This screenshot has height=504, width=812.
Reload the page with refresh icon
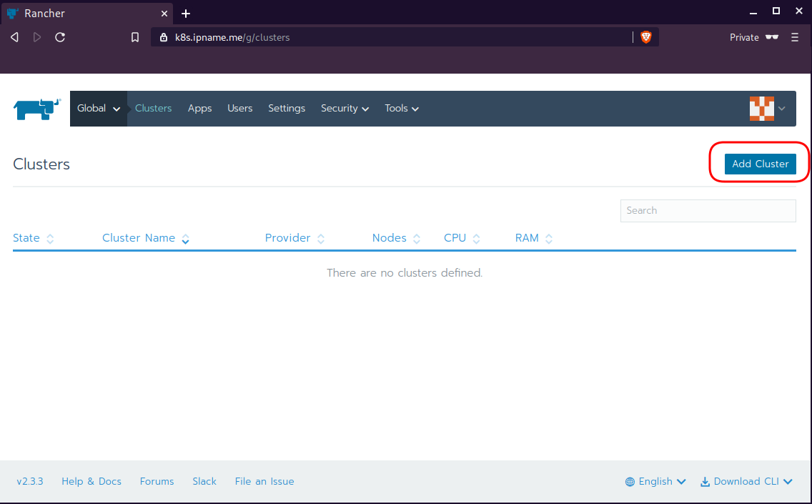point(60,37)
